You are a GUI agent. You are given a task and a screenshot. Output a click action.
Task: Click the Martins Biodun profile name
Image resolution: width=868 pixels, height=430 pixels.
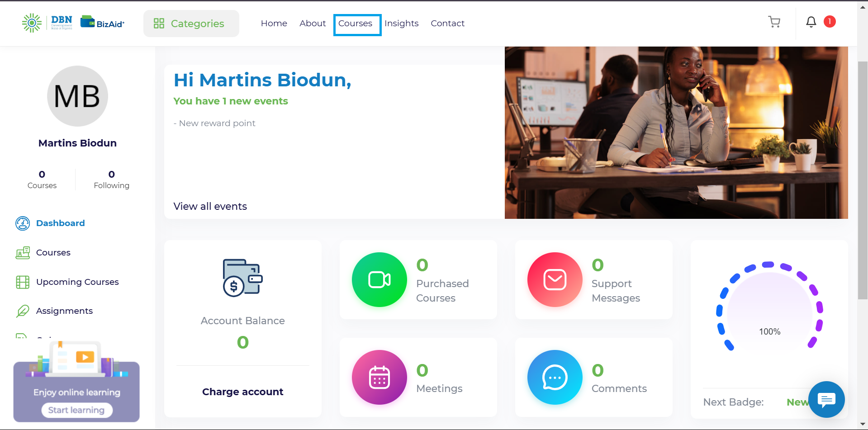pos(77,143)
